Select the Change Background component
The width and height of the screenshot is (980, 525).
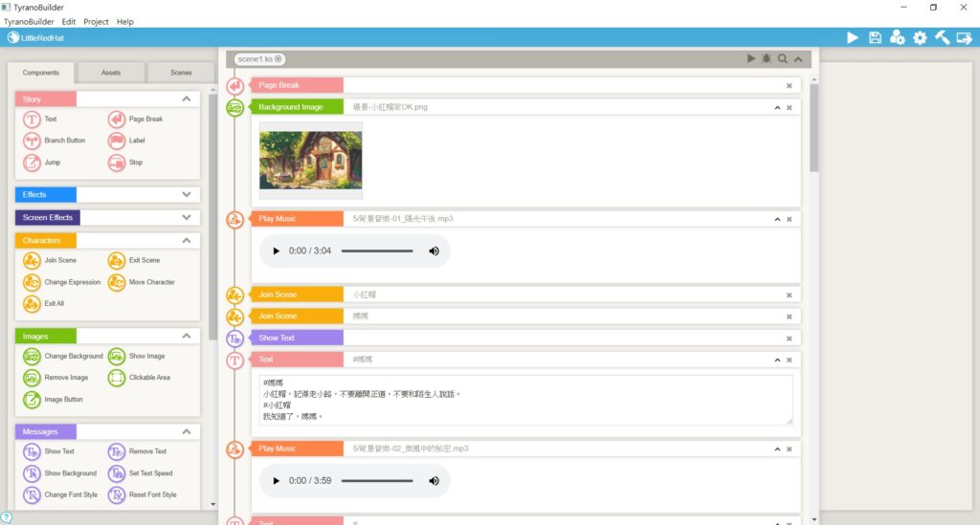[63, 357]
